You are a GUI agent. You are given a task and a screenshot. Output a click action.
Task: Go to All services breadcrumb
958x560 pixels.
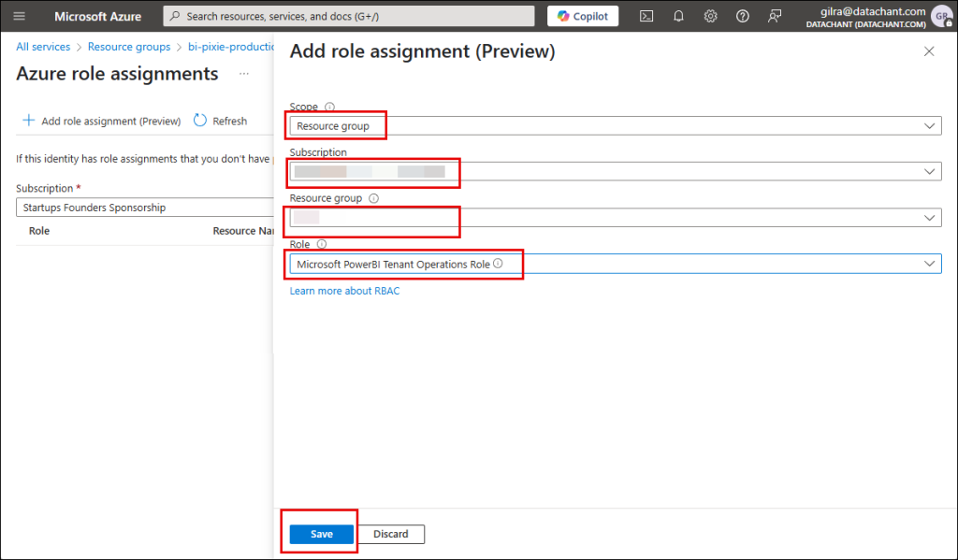click(43, 47)
